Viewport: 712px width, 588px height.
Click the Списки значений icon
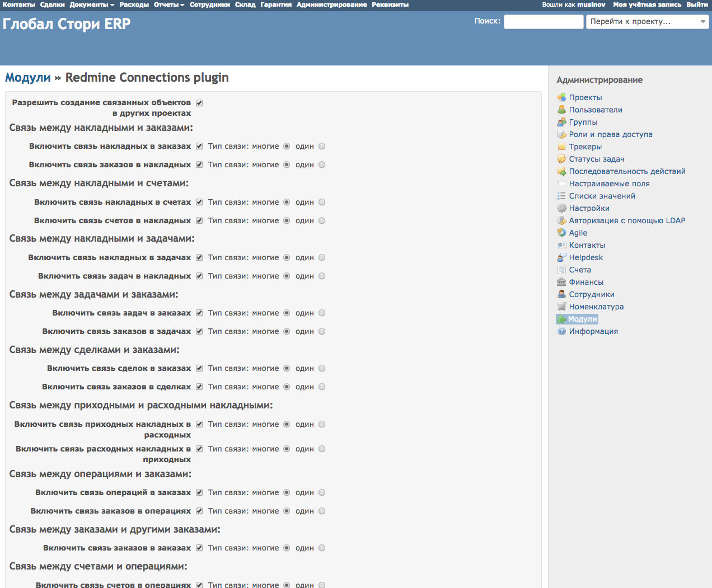point(561,196)
